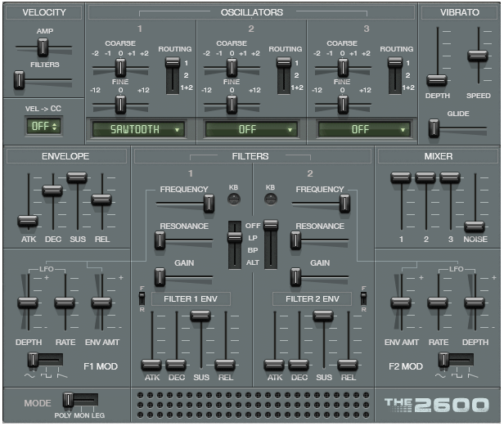Click oscillator 2 FINE slider handle
504x426 pixels.
[232, 105]
